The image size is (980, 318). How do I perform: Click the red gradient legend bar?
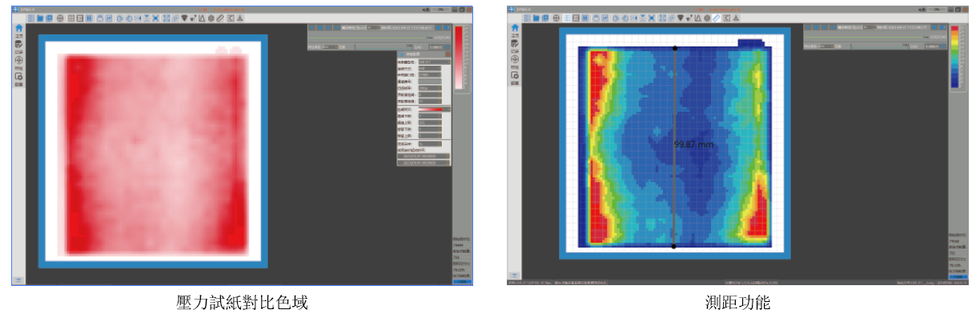459,58
